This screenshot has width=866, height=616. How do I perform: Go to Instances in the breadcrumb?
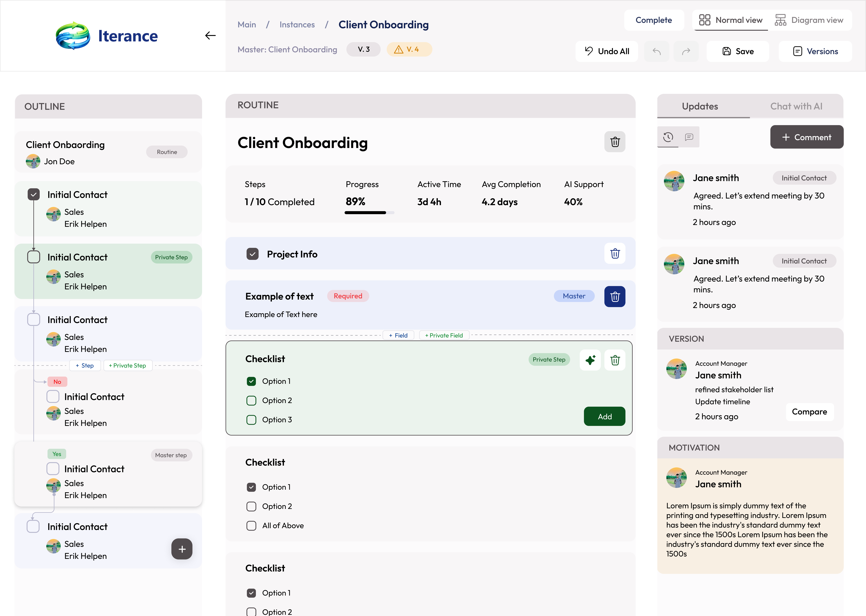297,25
